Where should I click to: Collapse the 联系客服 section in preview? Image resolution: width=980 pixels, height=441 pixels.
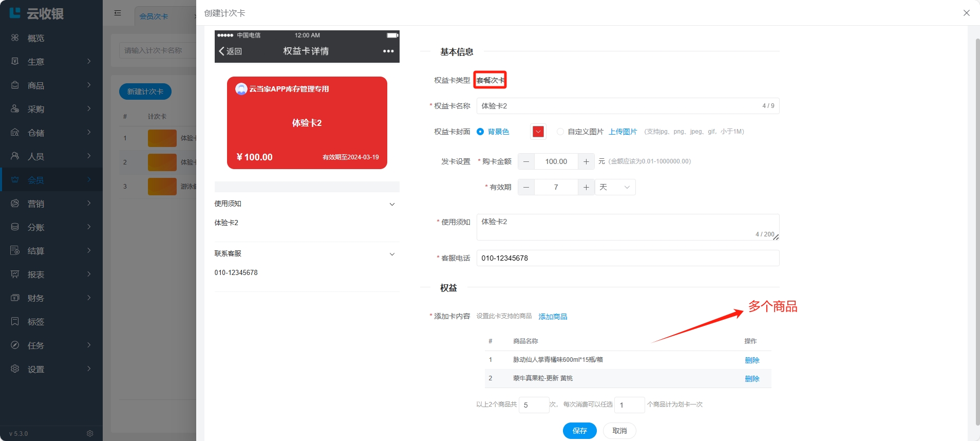tap(392, 254)
